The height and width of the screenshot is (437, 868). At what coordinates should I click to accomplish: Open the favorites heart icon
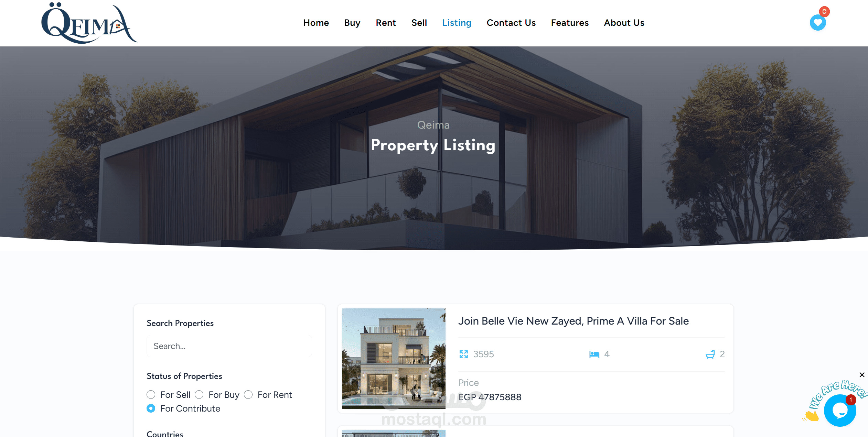pos(817,23)
